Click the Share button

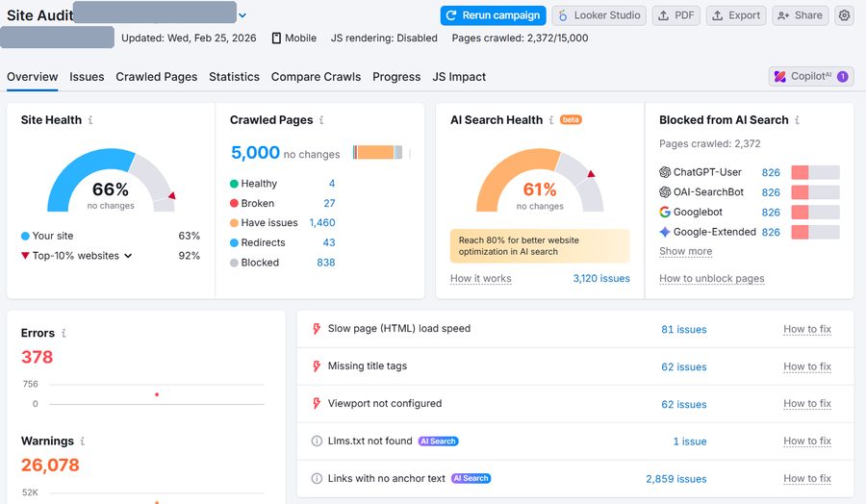tap(801, 15)
